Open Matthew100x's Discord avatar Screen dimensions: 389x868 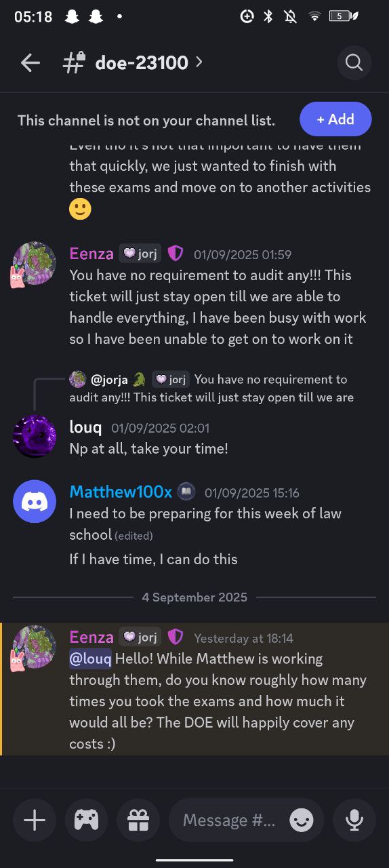tap(35, 502)
